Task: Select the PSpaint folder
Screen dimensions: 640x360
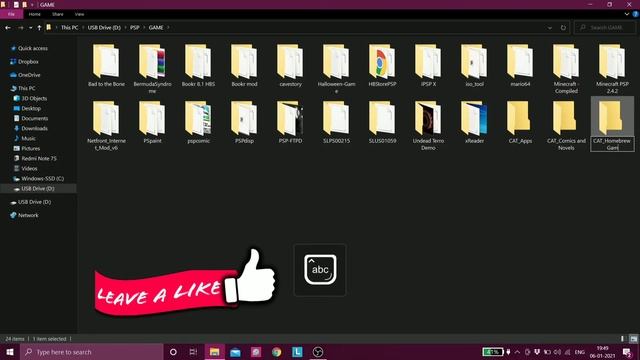Action: coord(152,122)
